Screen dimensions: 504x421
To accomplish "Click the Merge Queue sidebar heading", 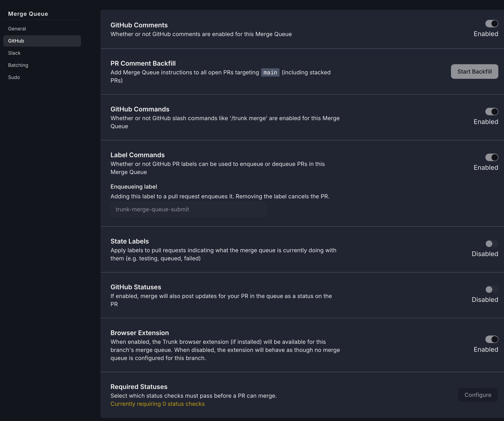I will pyautogui.click(x=28, y=14).
